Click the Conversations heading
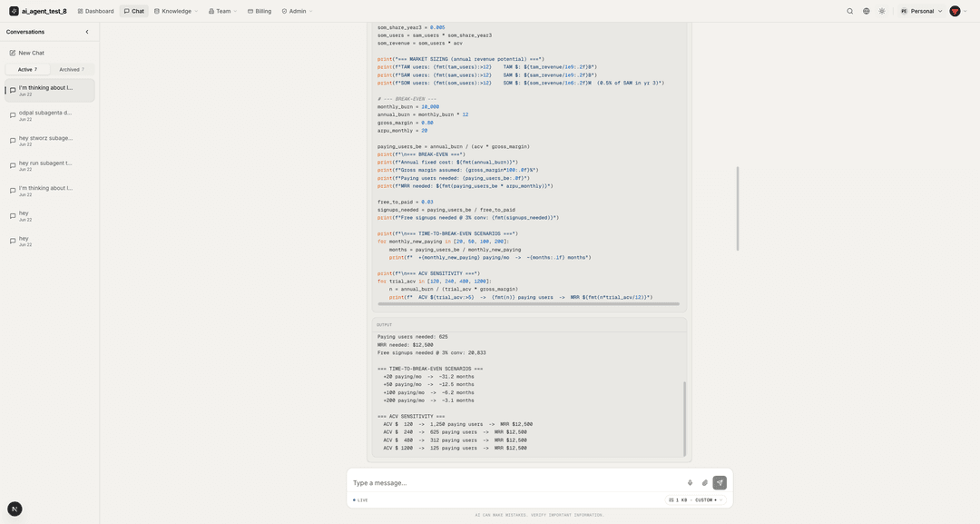The height and width of the screenshot is (524, 980). pyautogui.click(x=25, y=32)
